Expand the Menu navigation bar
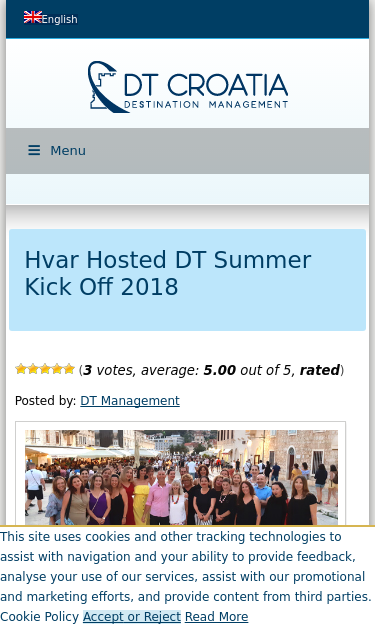This screenshot has width=375, height=627. (188, 151)
